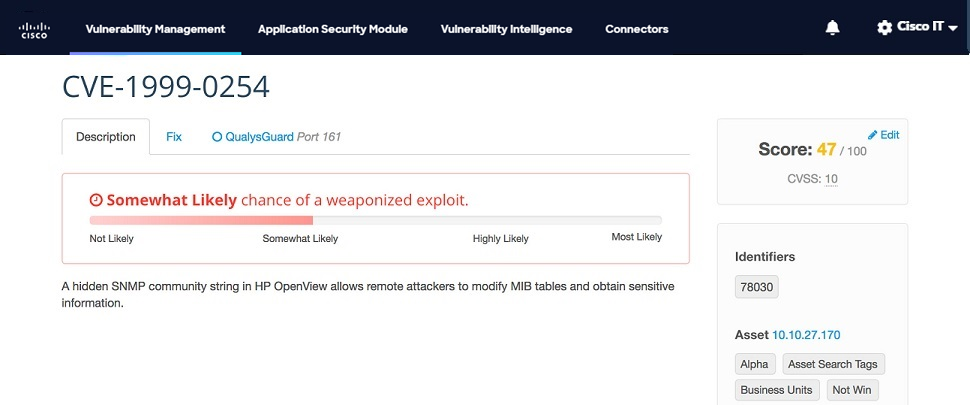The height and width of the screenshot is (405, 970).
Task: Click the CVE-1999-0254 heading
Action: (166, 87)
